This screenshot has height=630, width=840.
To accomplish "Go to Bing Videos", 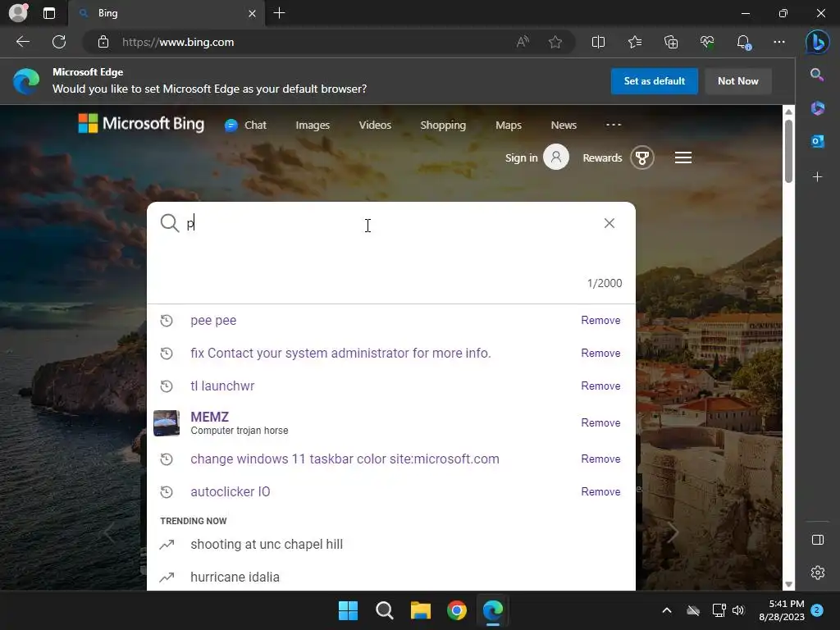I will pyautogui.click(x=375, y=126).
